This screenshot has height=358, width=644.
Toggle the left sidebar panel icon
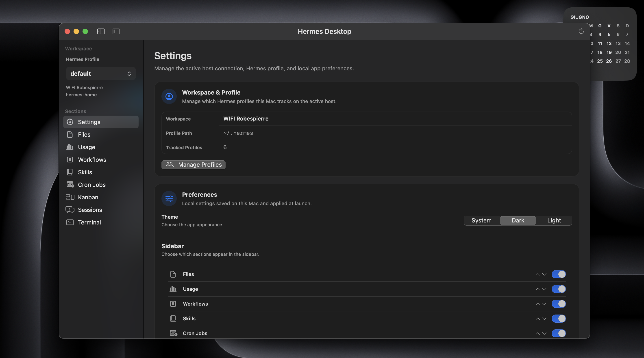101,31
